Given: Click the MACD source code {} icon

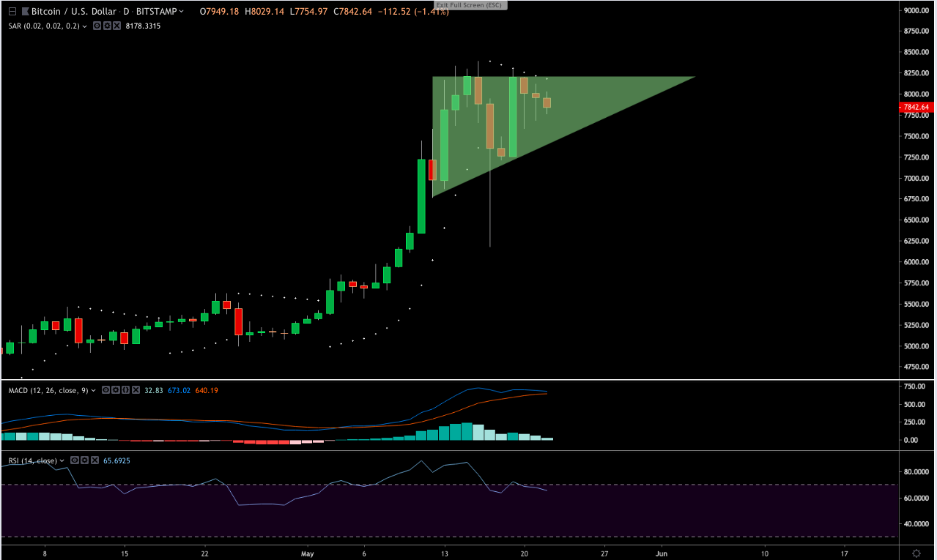Looking at the screenshot, I should pos(126,390).
